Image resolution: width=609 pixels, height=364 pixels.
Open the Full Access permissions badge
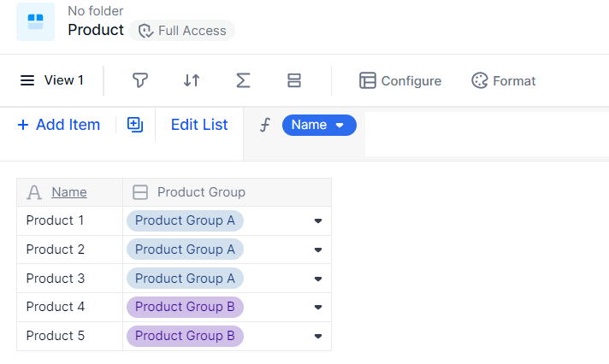pos(182,31)
